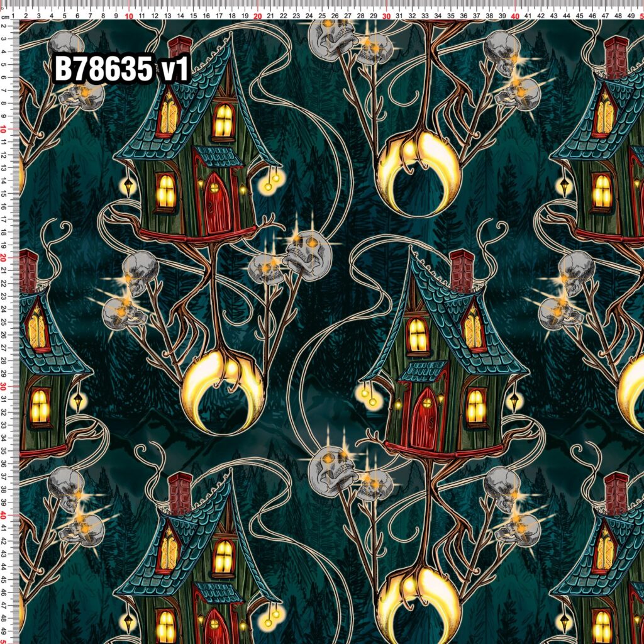
Task: Click the red 30 on the vertical ruler
Action: (3, 387)
